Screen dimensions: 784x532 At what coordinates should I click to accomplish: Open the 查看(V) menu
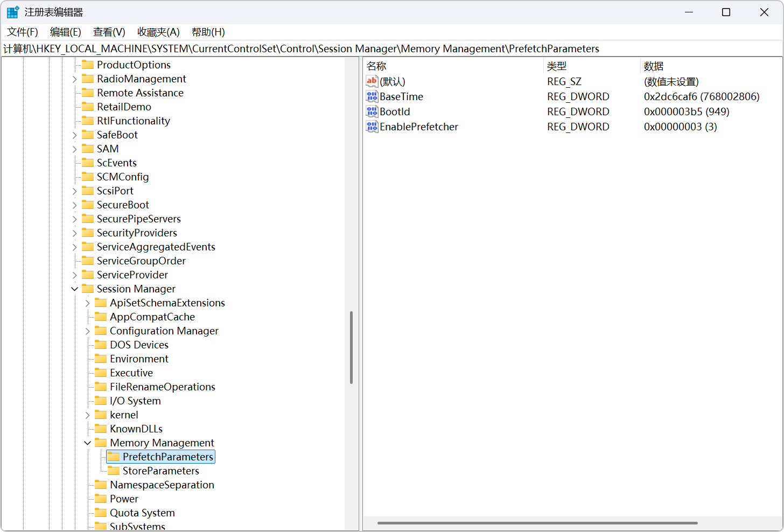pyautogui.click(x=108, y=32)
